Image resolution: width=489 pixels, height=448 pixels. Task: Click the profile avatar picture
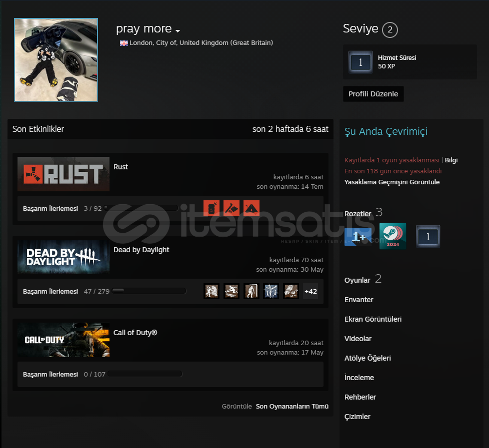pyautogui.click(x=56, y=60)
